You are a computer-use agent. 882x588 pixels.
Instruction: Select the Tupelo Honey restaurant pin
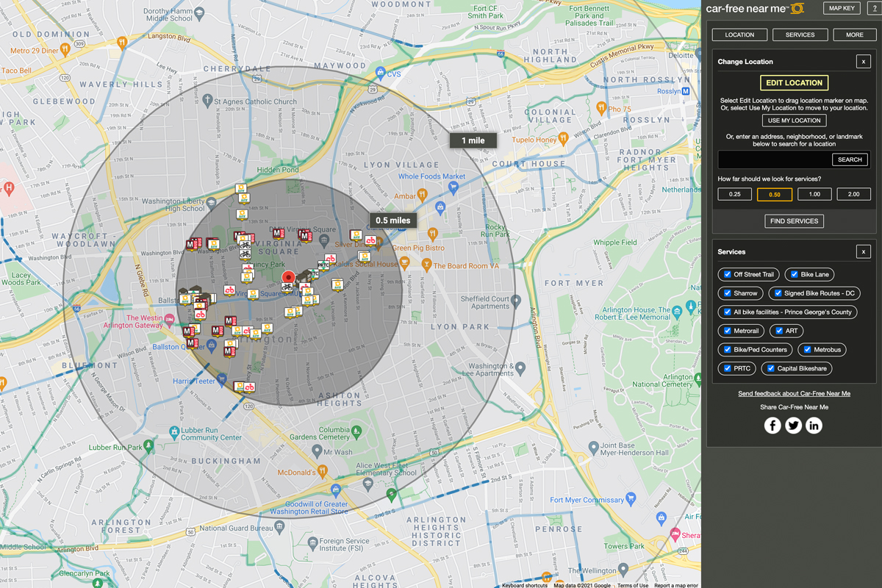[x=563, y=137]
